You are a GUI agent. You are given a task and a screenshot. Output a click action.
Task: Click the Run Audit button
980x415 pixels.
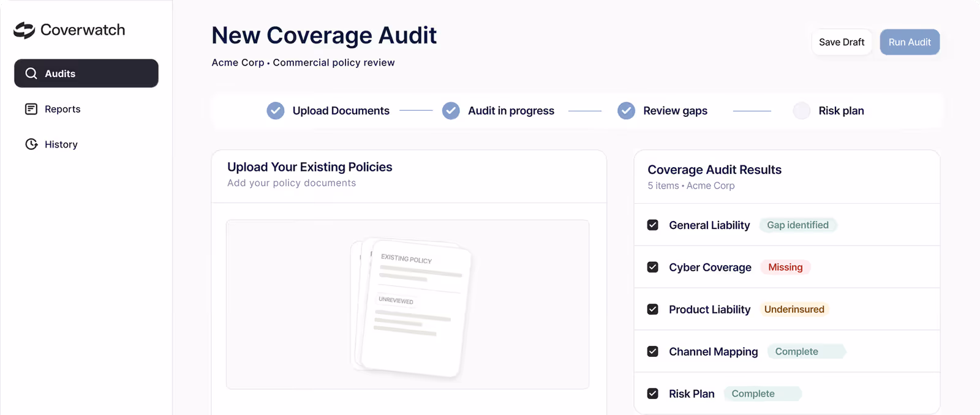910,42
